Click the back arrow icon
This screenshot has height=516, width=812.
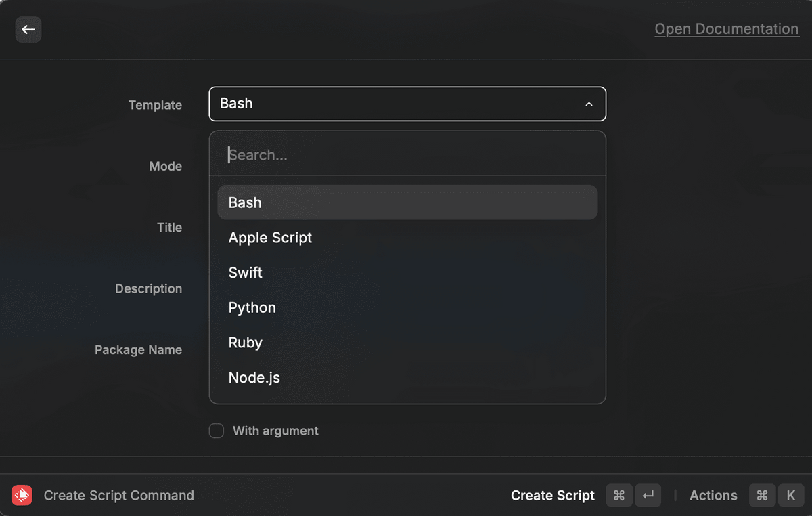pos(28,29)
